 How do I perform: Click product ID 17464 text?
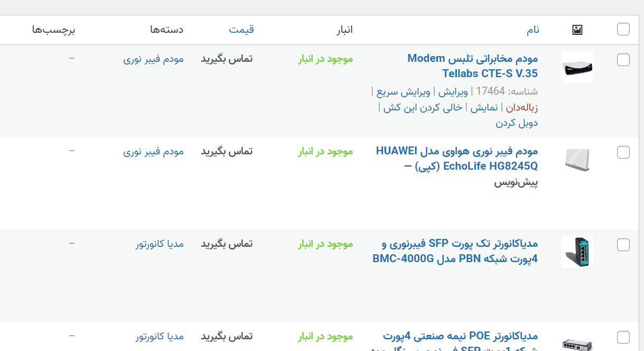click(490, 91)
